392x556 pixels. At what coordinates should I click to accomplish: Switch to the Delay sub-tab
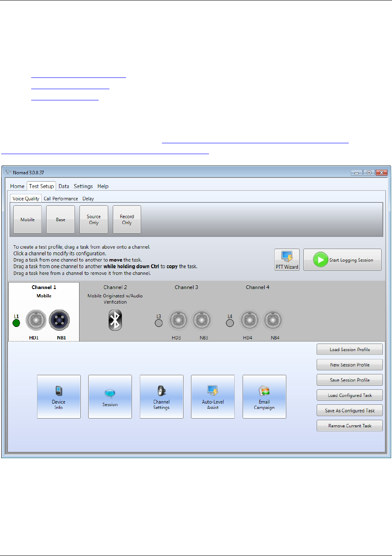pyautogui.click(x=88, y=199)
